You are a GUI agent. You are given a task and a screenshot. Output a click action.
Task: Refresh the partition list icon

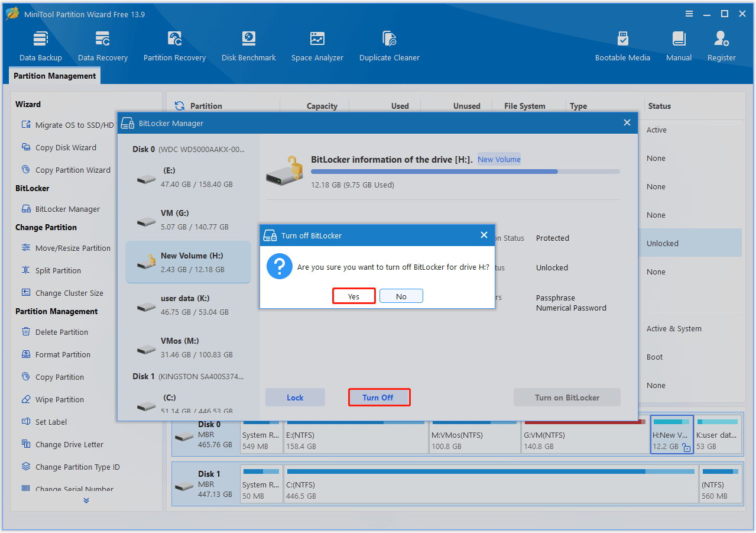[180, 106]
